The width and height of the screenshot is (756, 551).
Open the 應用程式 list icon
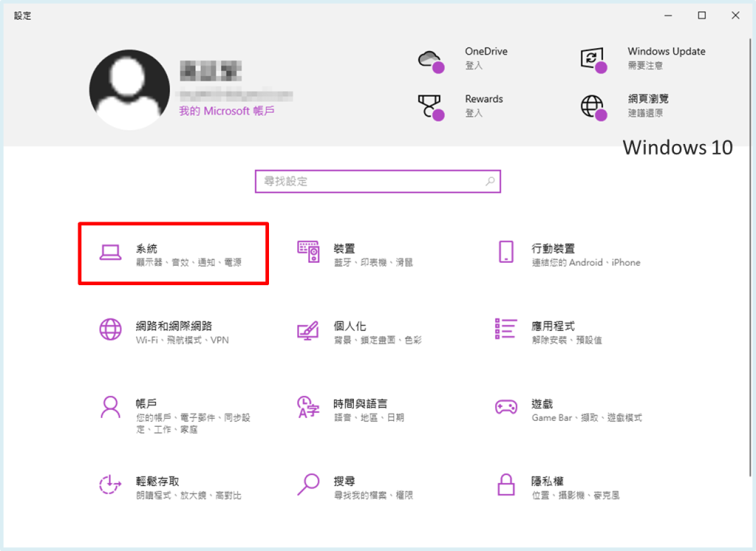coord(506,329)
